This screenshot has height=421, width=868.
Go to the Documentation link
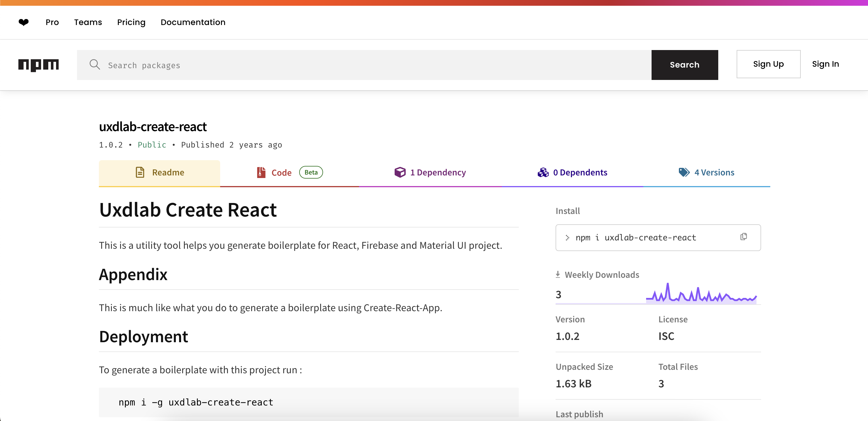(x=193, y=22)
